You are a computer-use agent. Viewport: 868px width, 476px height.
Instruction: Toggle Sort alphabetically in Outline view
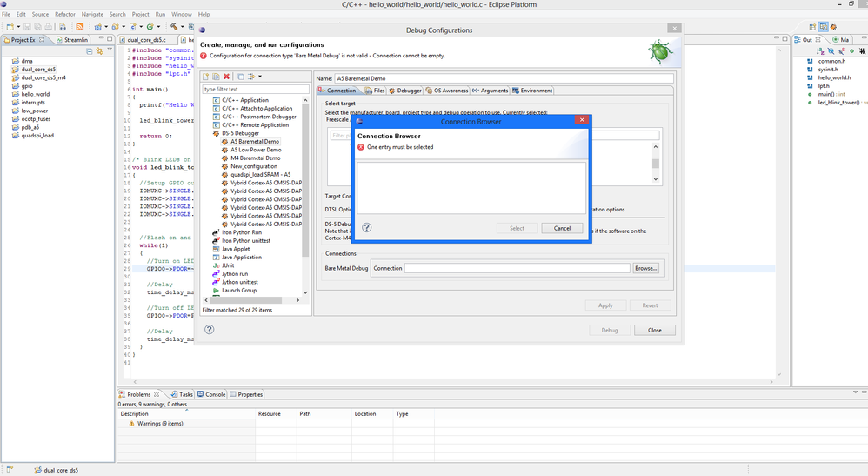[x=820, y=51]
